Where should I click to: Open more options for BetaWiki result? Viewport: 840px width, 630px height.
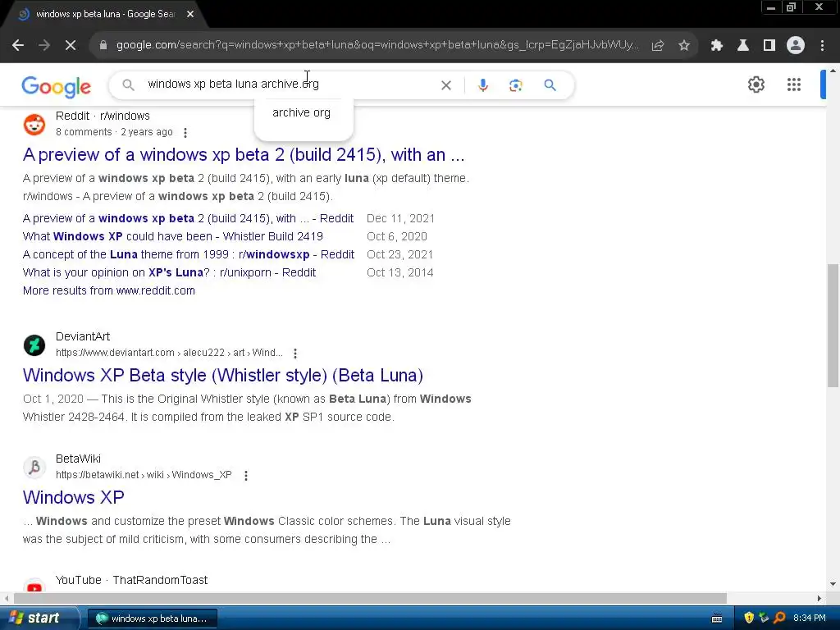click(246, 475)
